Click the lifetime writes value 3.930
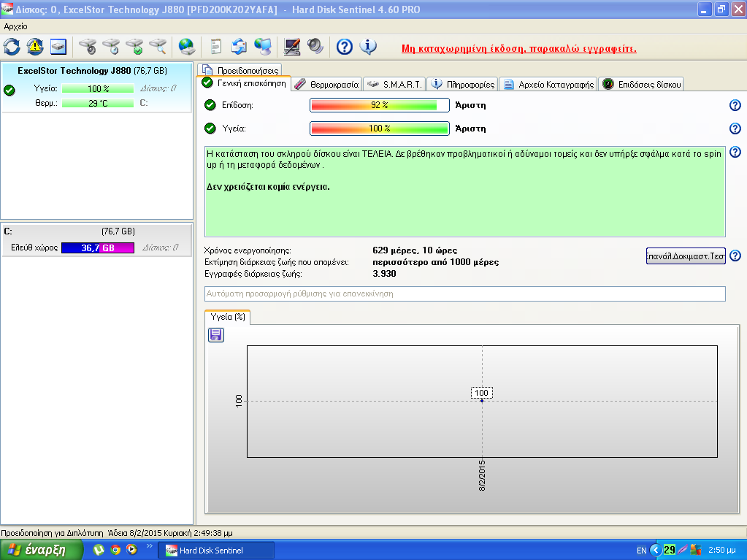 click(385, 274)
